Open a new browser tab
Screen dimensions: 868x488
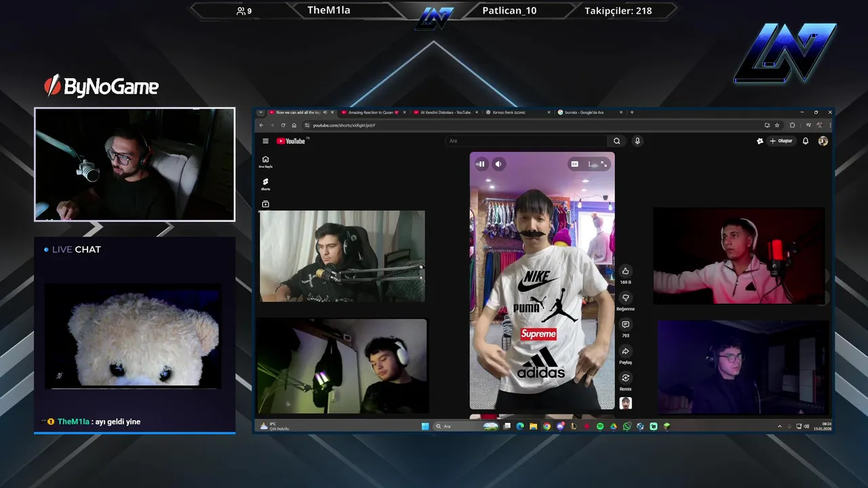632,112
